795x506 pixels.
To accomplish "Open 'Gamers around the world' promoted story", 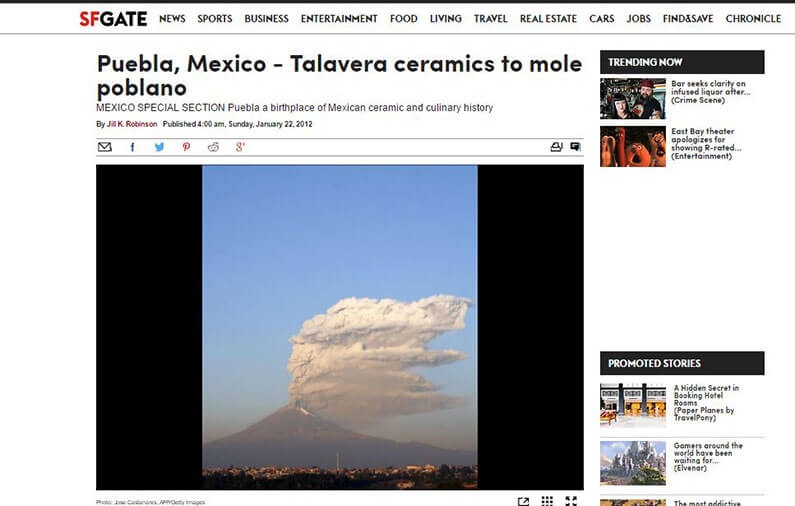I will click(708, 456).
